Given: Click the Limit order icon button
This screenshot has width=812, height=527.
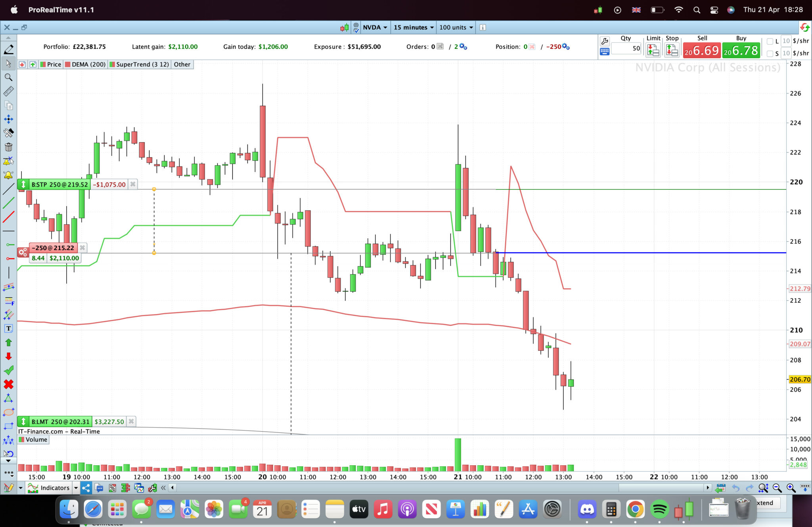Looking at the screenshot, I should [x=653, y=50].
